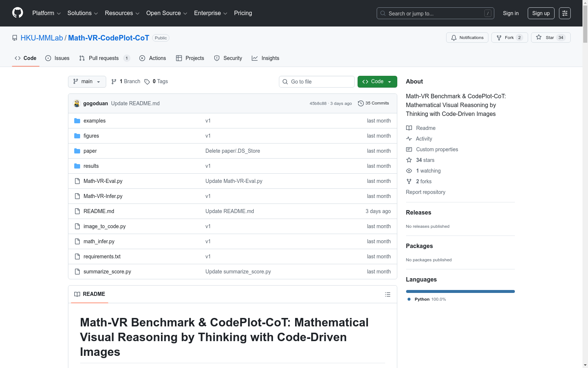Click the pulse icon beside Activity
Viewport: 588px width, 368px height.
(409, 139)
